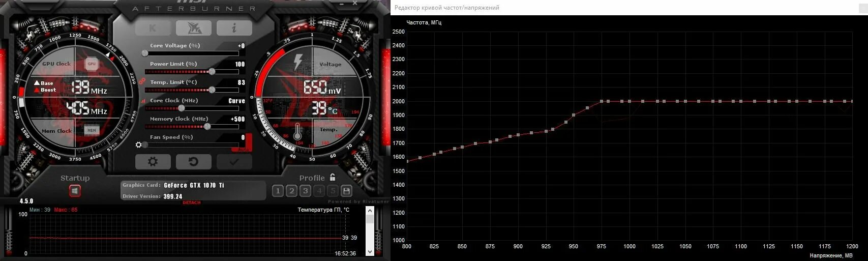Click driver version 399.24 text
Viewport: 868px width, 261px height.
pos(173,196)
